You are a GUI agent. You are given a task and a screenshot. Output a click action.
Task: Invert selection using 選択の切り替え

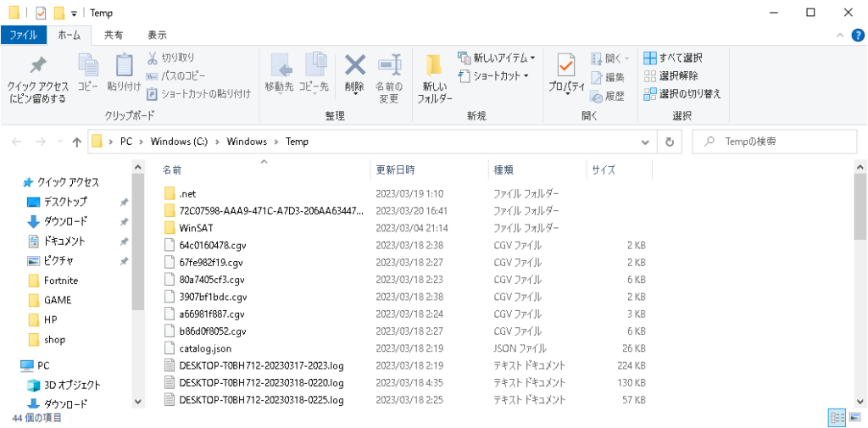coord(683,93)
